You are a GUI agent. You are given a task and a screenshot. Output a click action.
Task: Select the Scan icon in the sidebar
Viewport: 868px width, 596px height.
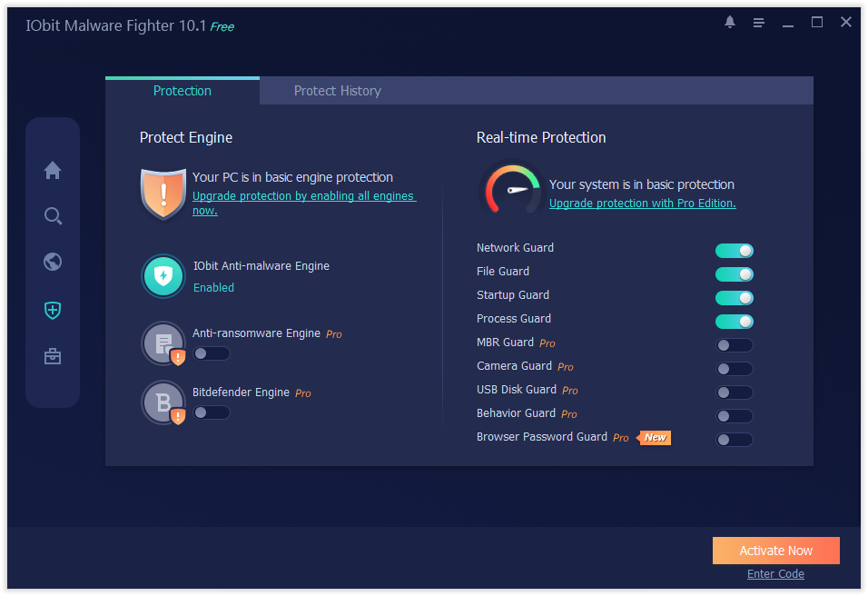pos(53,215)
